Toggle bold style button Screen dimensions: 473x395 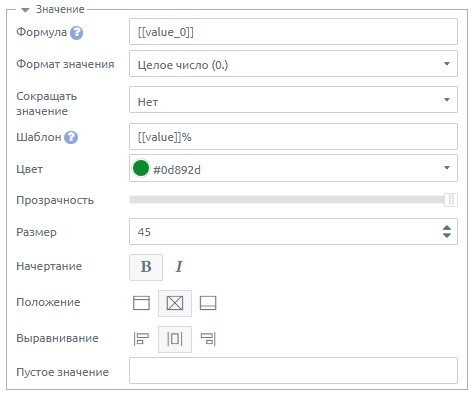pyautogui.click(x=146, y=267)
